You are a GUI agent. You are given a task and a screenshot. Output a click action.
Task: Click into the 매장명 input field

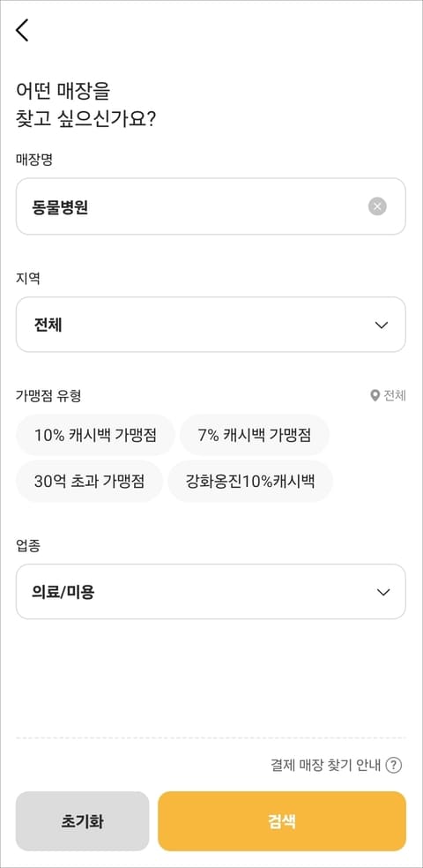(x=211, y=206)
